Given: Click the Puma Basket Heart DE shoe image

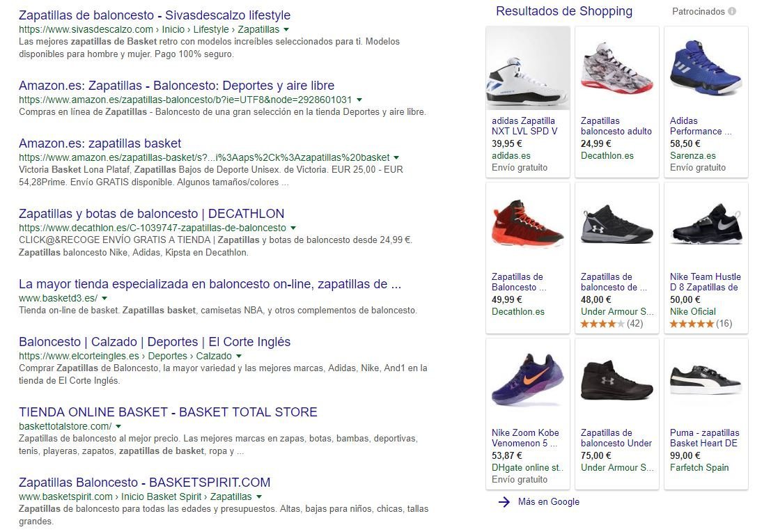Looking at the screenshot, I should point(706,381).
